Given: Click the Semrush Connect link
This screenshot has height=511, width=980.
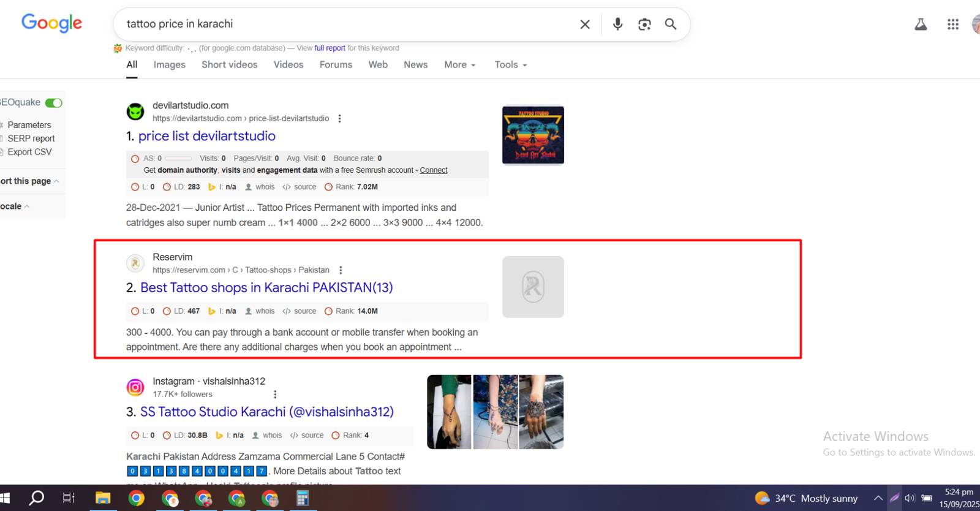Looking at the screenshot, I should (x=433, y=170).
